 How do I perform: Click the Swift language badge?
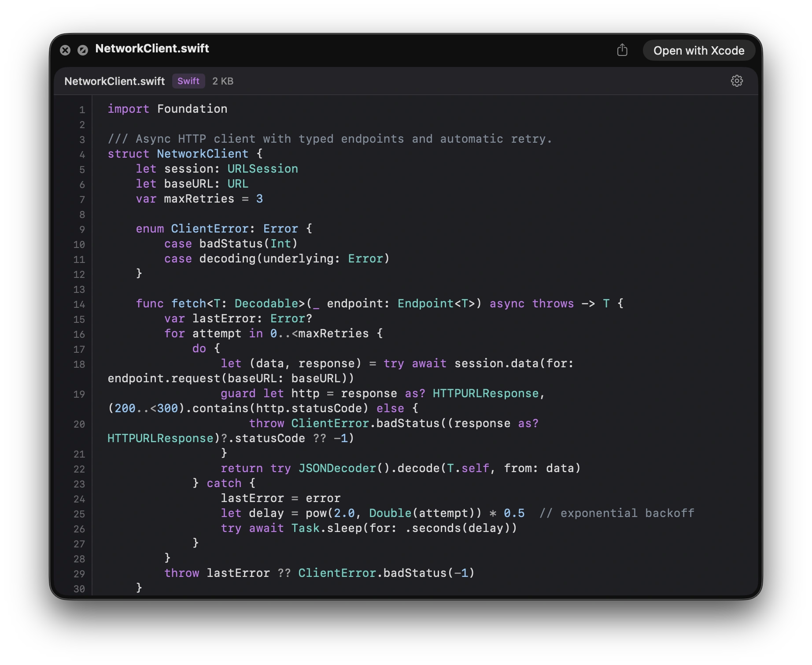188,81
